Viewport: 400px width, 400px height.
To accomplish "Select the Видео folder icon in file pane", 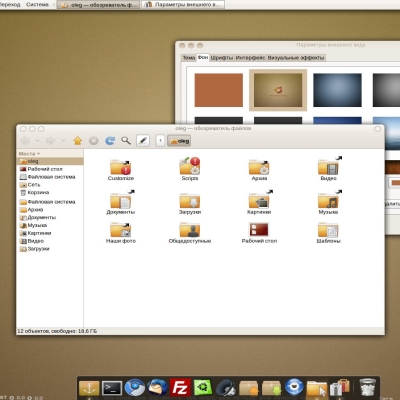I will (328, 166).
